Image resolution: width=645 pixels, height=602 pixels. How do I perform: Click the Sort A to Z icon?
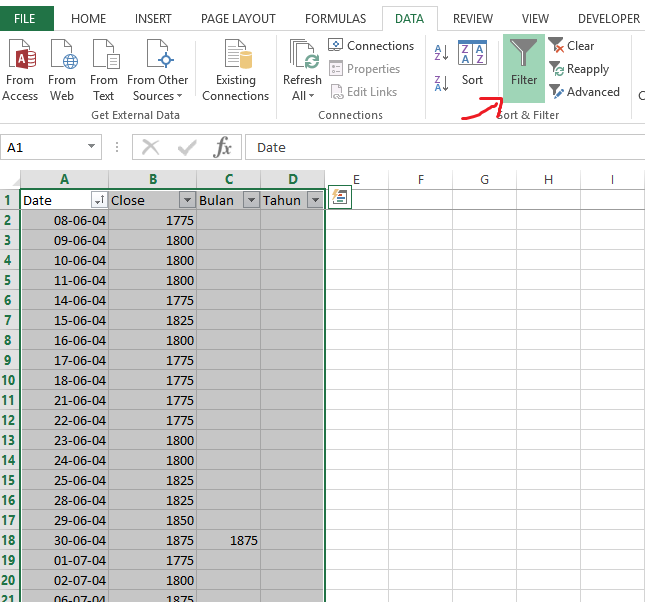pyautogui.click(x=442, y=52)
